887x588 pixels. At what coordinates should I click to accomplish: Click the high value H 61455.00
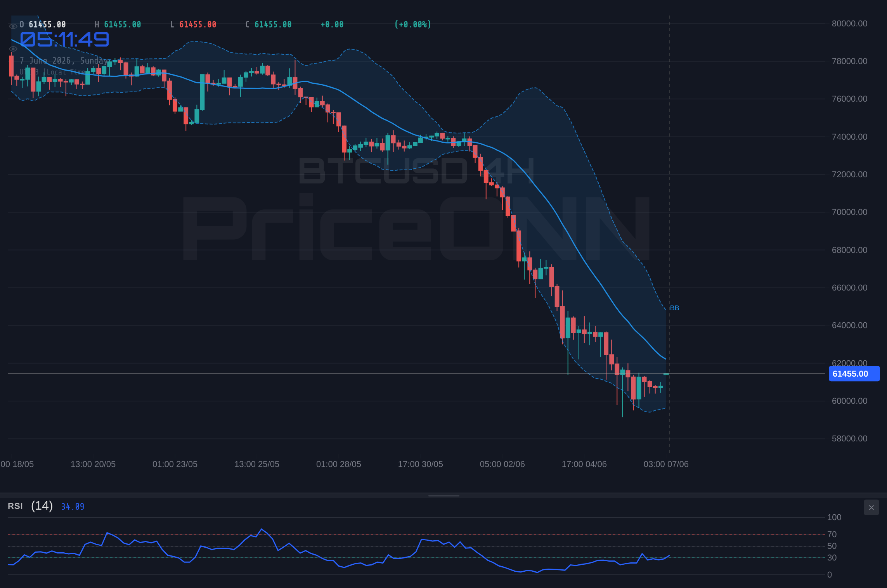(118, 24)
